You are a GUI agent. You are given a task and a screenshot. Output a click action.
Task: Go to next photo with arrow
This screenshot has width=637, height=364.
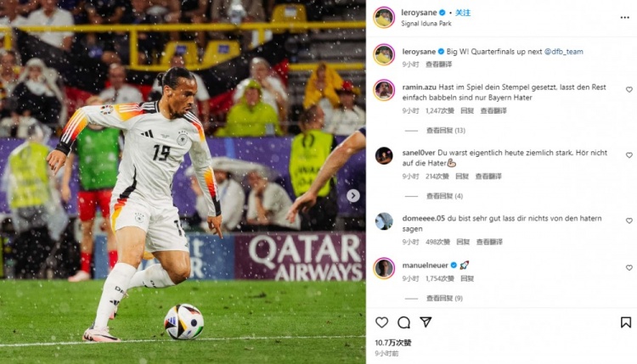(353, 196)
